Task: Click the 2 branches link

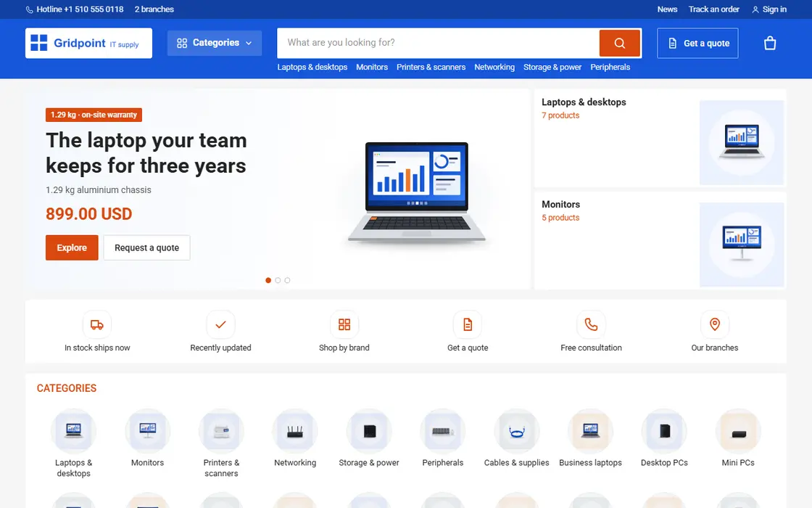Action: [154, 9]
